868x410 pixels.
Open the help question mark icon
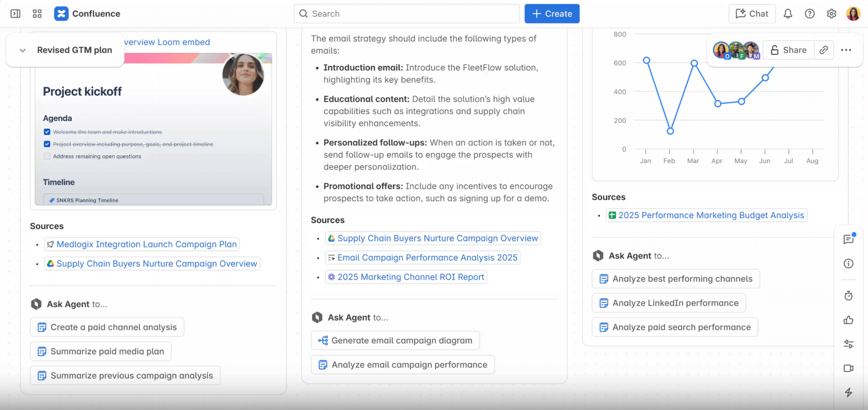[810, 14]
